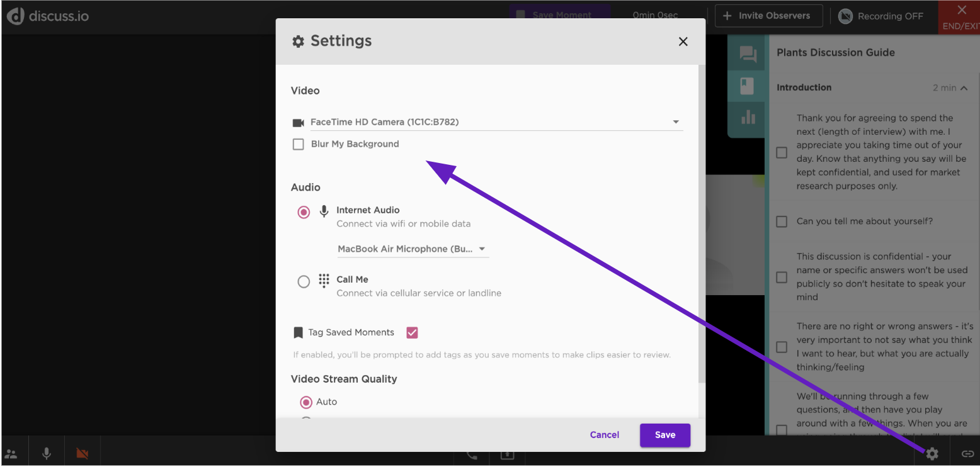980x467 pixels.
Task: Show the participants list
Action: tap(12, 451)
